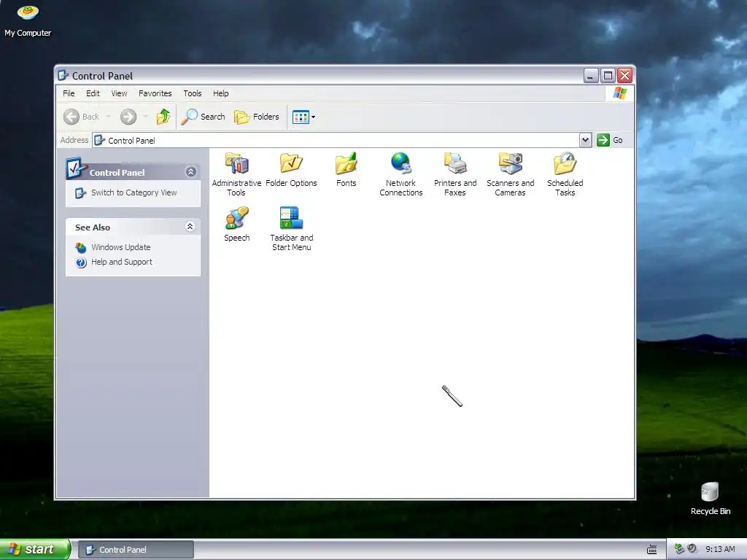Screen dimensions: 747x560
Task: Click the Forward arrow button
Action: (x=128, y=117)
